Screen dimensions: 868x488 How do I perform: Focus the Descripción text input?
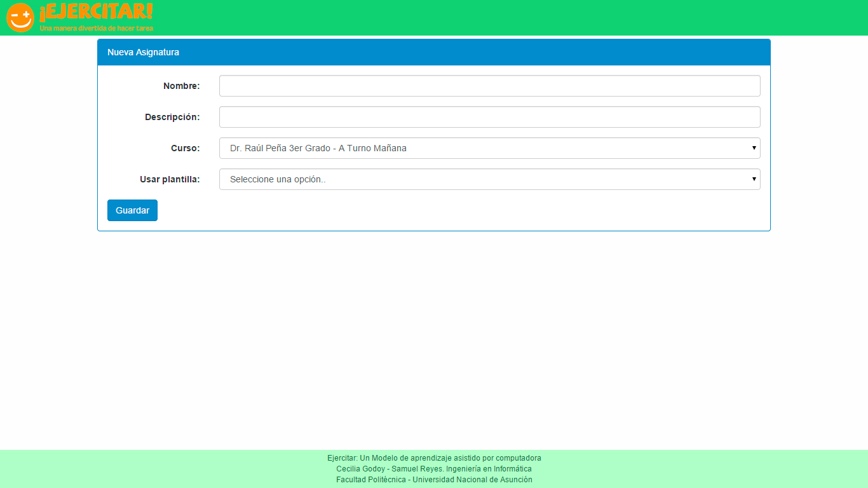coord(489,117)
